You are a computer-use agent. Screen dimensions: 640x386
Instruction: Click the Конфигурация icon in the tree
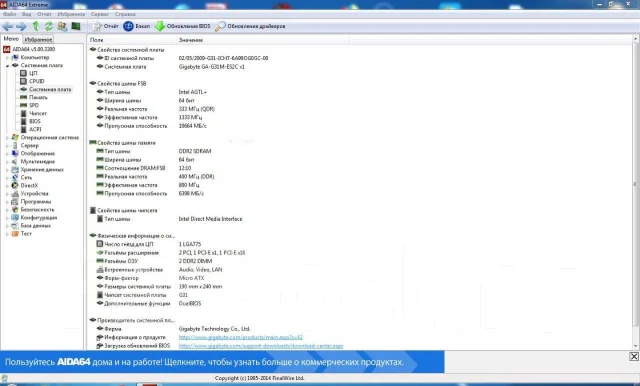[x=15, y=217]
